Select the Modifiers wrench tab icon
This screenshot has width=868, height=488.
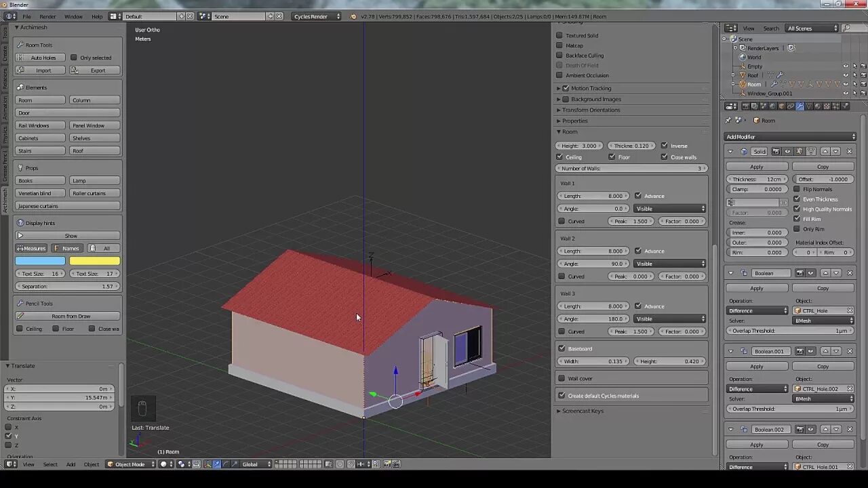coord(800,106)
